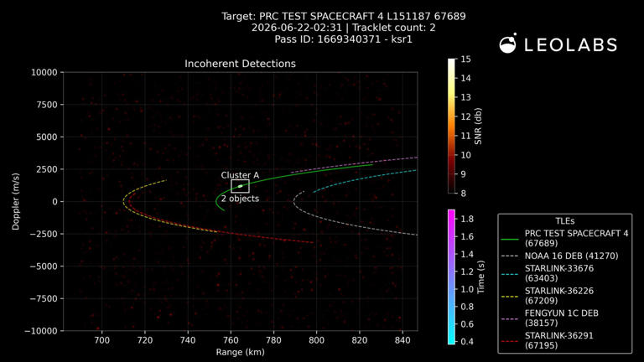
Task: Select the Cluster A detection box
Action: [x=240, y=186]
